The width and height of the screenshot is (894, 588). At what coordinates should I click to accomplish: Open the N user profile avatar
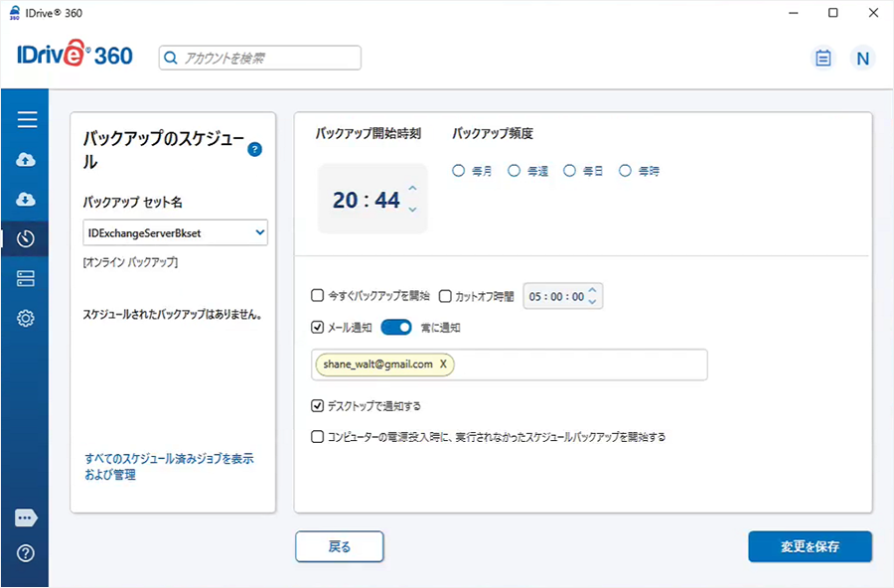coord(862,59)
